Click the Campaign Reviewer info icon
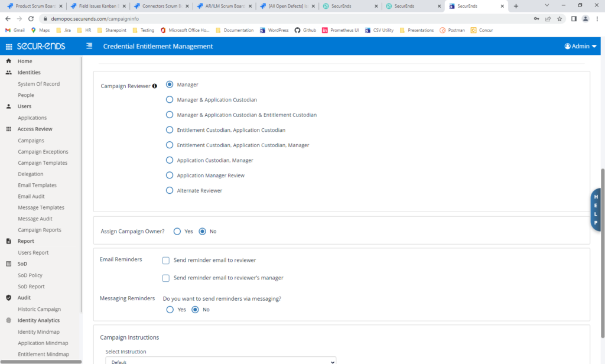 (155, 86)
